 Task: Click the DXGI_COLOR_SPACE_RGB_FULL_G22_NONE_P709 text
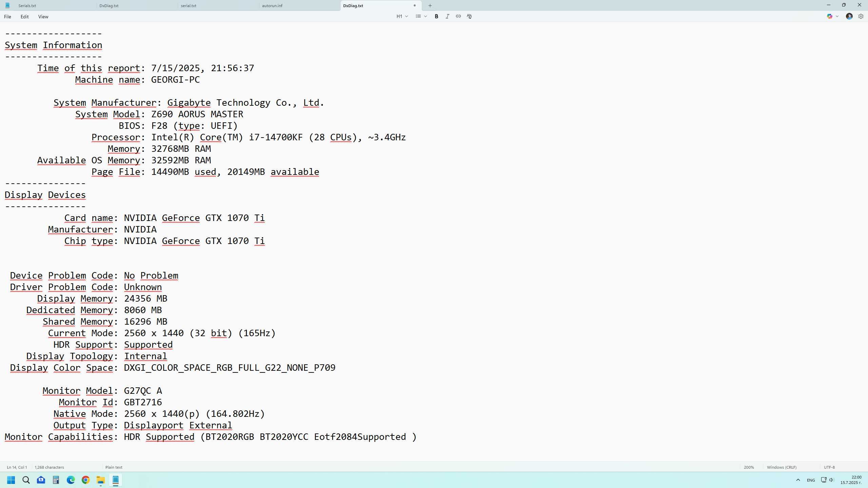pos(230,368)
